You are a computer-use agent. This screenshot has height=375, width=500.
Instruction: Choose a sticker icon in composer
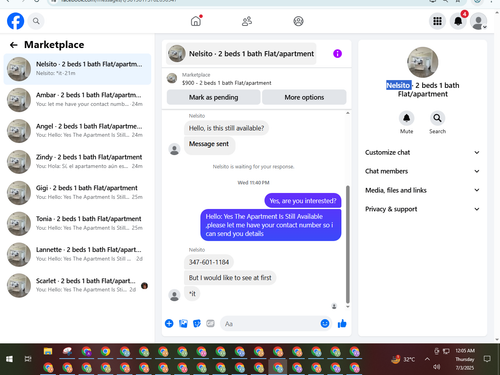pyautogui.click(x=197, y=323)
